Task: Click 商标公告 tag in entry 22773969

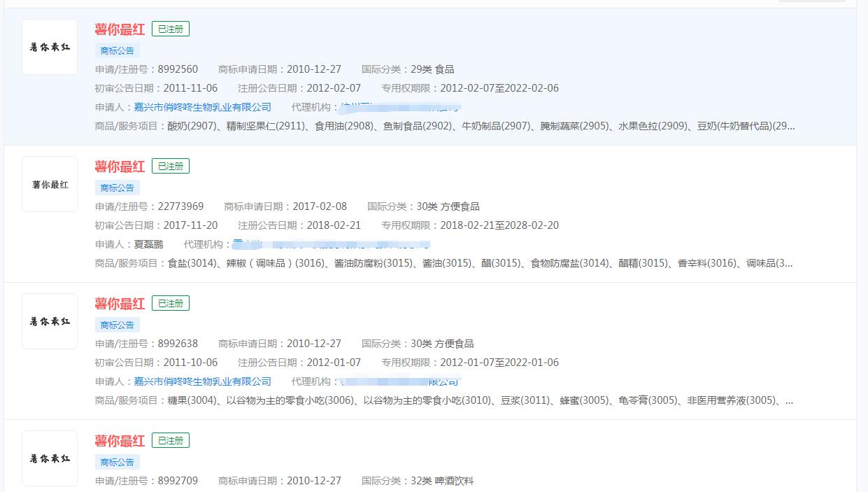Action: [x=118, y=188]
